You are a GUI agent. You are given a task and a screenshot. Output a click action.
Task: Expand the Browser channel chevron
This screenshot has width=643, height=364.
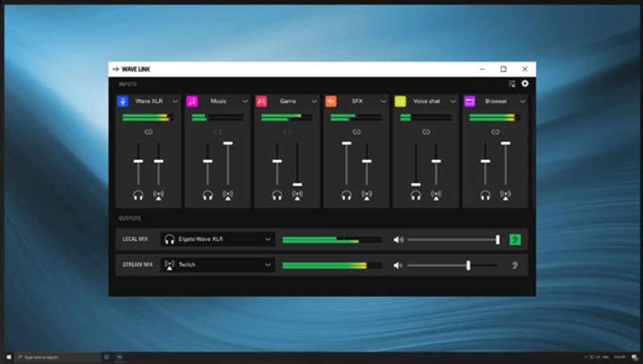click(x=522, y=101)
